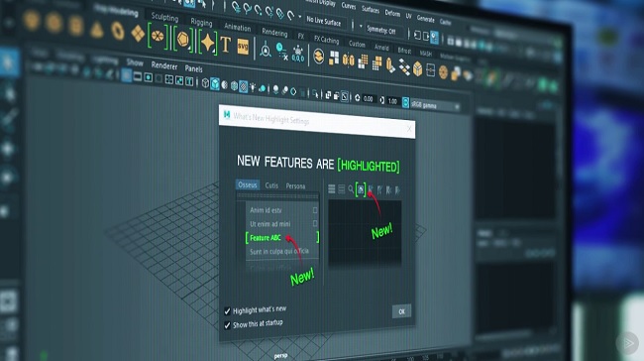Image resolution: width=644 pixels, height=361 pixels.
Task: Toggle the sRGB color management icon
Action: click(405, 102)
